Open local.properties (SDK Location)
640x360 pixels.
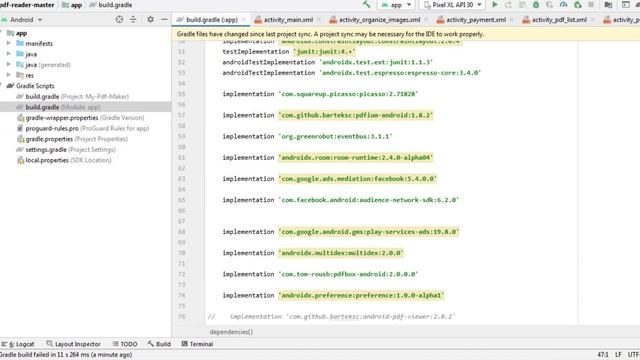pos(68,160)
